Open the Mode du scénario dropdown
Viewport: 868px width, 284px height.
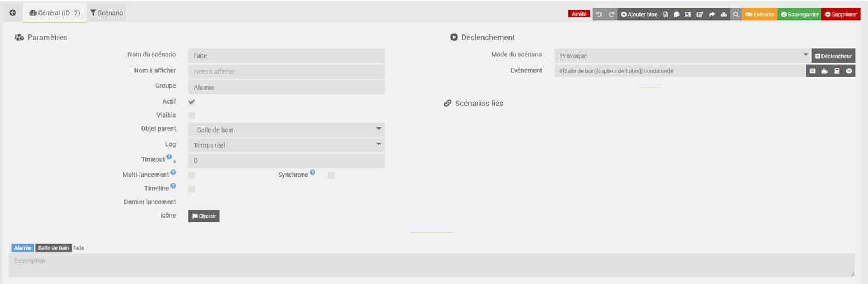pos(682,56)
